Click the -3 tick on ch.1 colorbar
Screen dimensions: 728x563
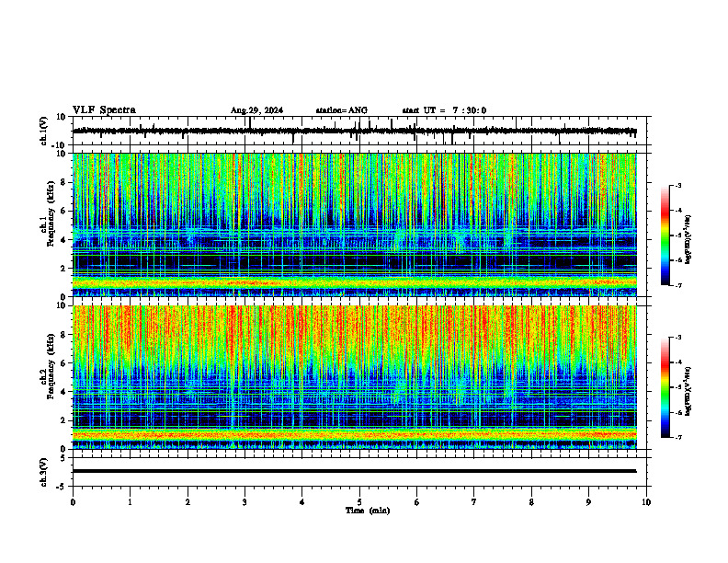(x=678, y=185)
